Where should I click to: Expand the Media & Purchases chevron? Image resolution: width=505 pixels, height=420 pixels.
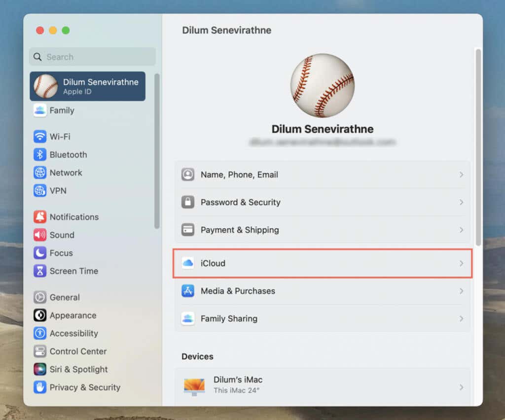click(462, 291)
